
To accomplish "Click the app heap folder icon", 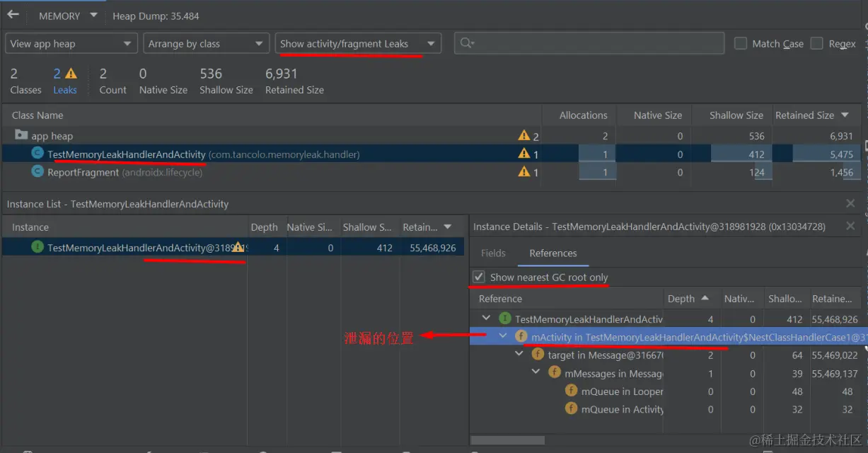I will point(21,135).
